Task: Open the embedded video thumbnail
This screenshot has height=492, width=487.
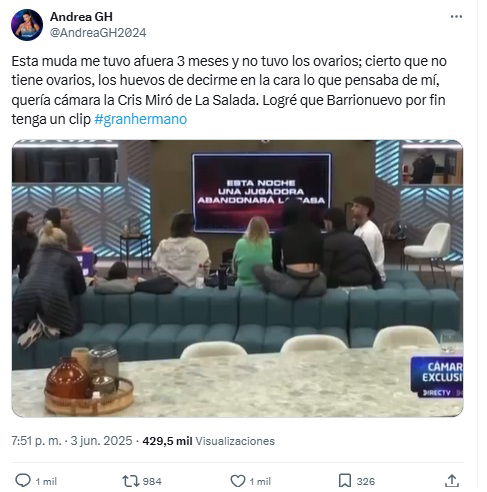Action: [x=237, y=278]
